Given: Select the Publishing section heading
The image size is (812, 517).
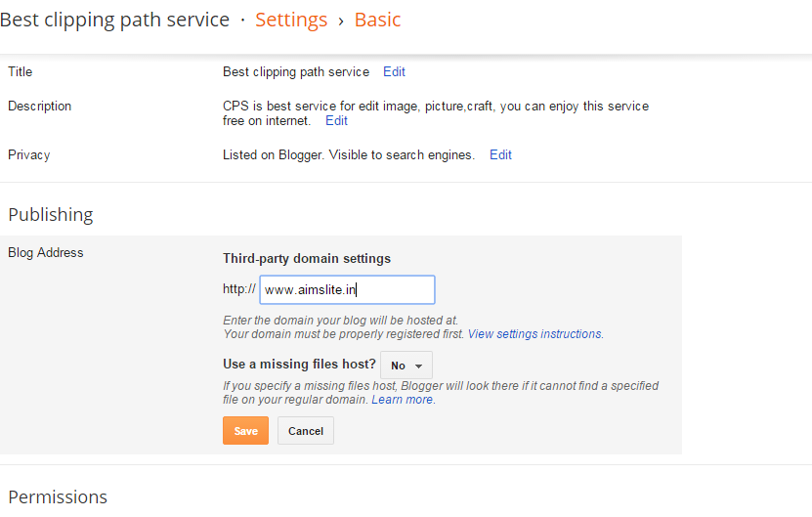Looking at the screenshot, I should tap(51, 215).
